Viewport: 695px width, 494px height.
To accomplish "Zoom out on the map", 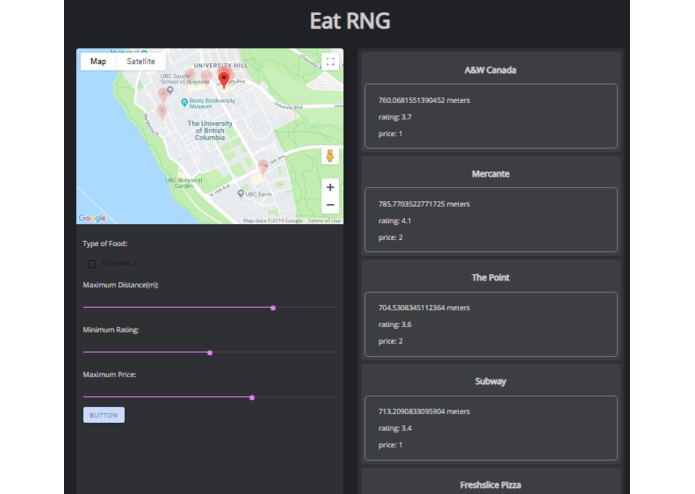I will 330,205.
